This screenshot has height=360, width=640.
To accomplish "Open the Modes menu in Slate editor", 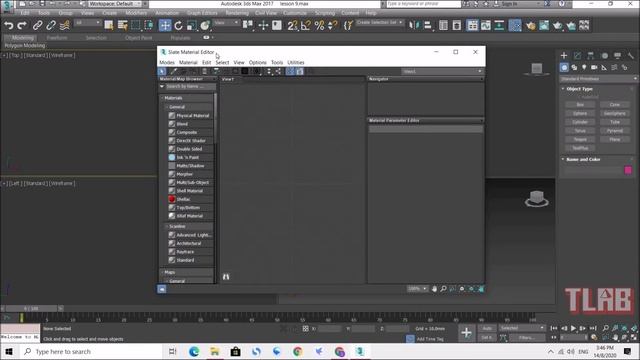I will [x=167, y=62].
